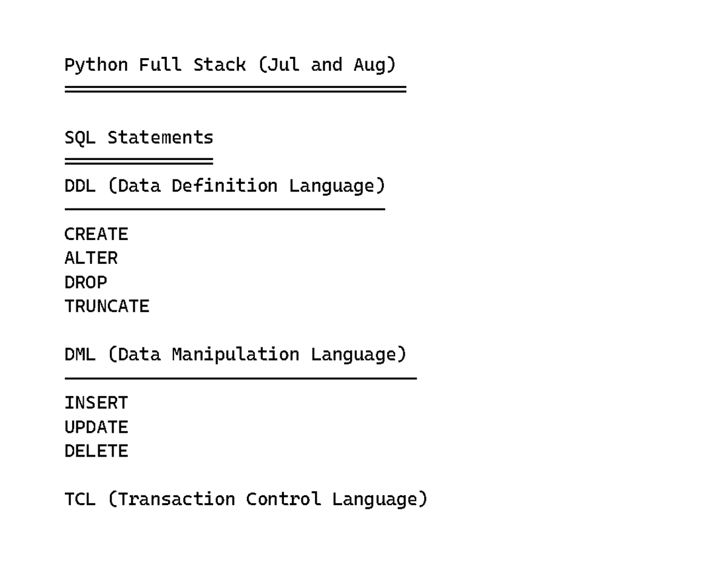Select the DDL (Data Definition Language) heading
The image size is (728, 562).
click(224, 186)
